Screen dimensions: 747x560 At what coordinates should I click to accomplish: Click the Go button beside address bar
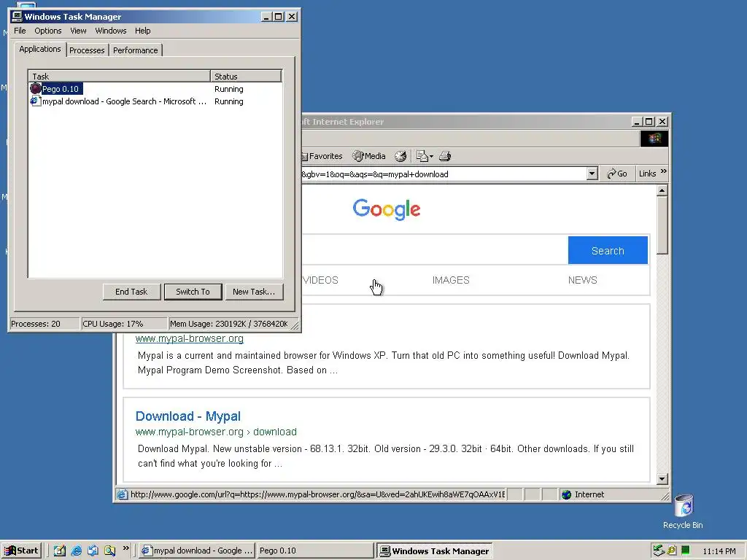pos(617,174)
